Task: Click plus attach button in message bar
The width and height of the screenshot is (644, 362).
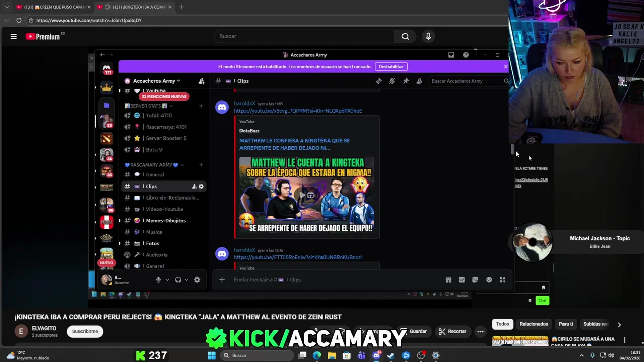Action: point(222,280)
